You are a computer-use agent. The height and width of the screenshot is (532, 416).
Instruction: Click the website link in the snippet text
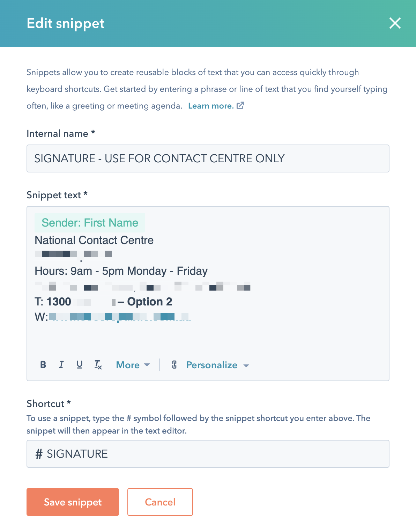tap(119, 317)
